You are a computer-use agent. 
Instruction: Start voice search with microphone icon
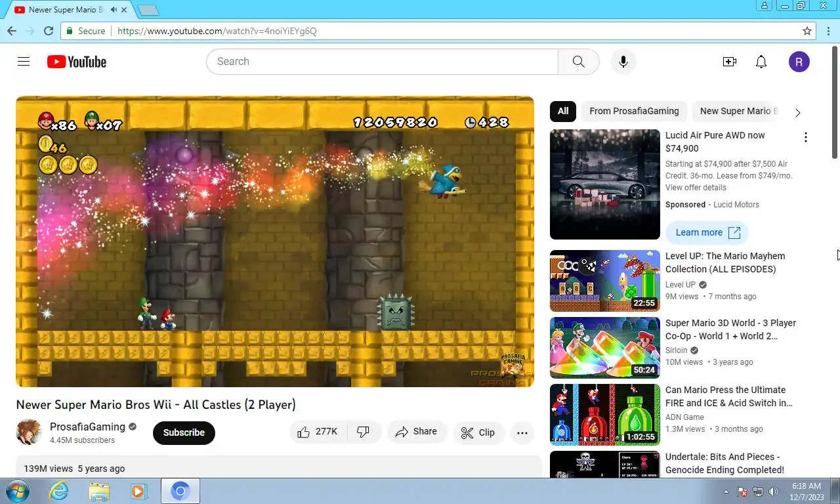(623, 62)
